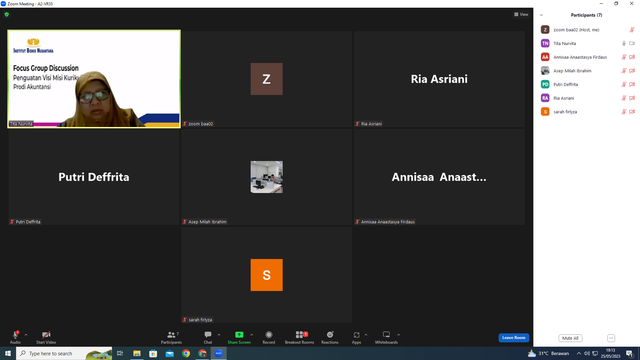Expand the arrow beside Whiteboards
640x360 pixels.
[398, 335]
